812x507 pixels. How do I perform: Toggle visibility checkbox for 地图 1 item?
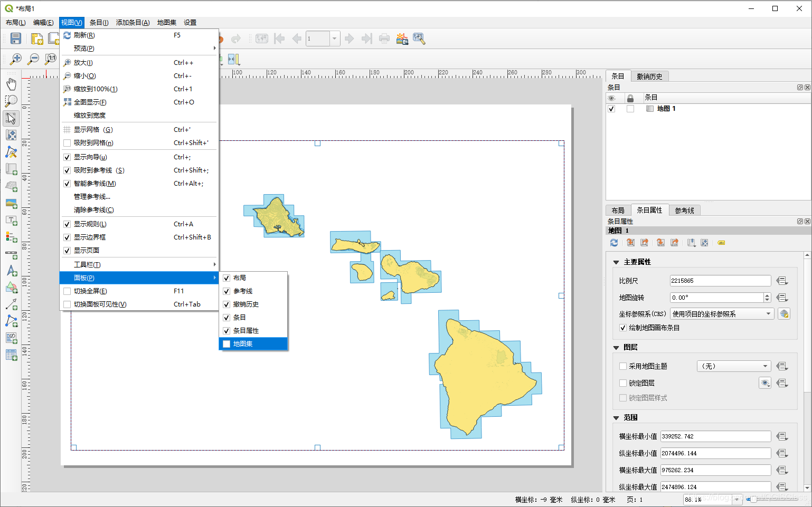(x=611, y=109)
